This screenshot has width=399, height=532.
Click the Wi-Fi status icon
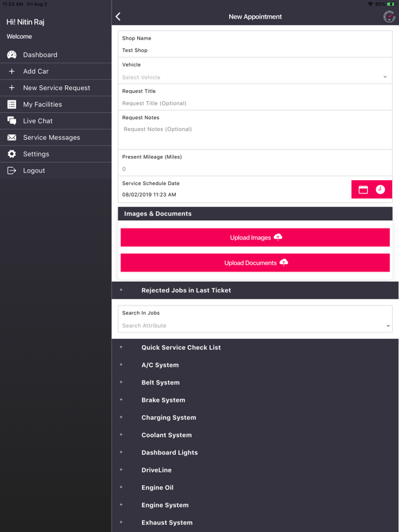coord(370,4)
